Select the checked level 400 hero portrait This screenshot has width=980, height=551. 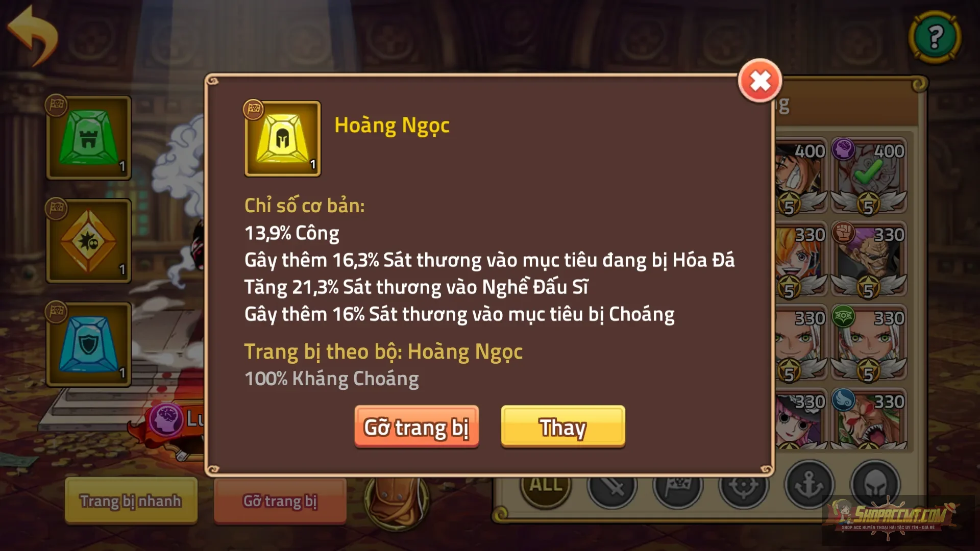pyautogui.click(x=869, y=176)
